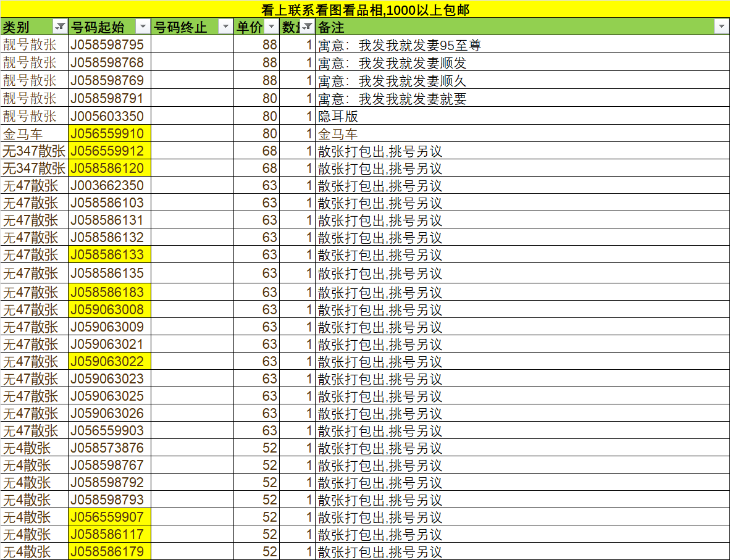Select highlighted cell J058586179

point(110,551)
